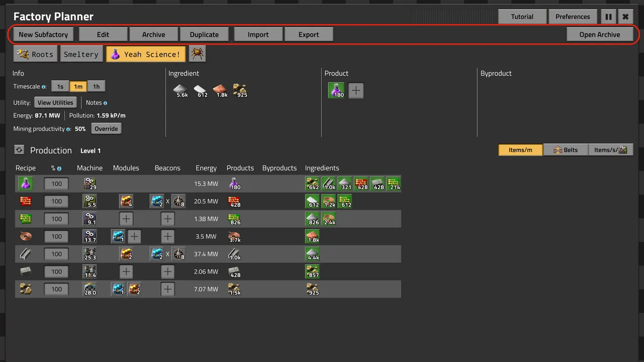Click the Import button
Viewport: 644px width, 362px height.
[x=258, y=34]
